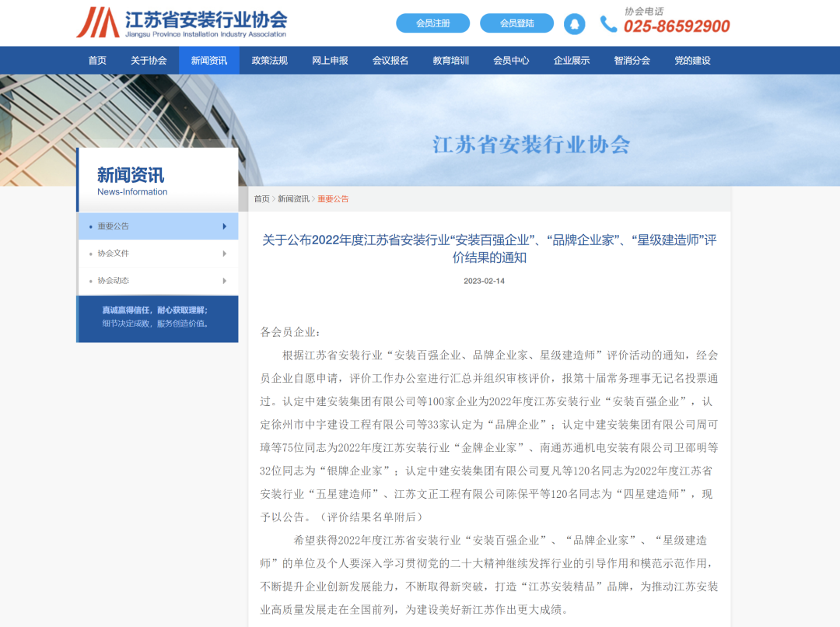Viewport: 840px width, 627px height.
Task: Open the 政策法规 navigation item
Action: click(x=268, y=59)
